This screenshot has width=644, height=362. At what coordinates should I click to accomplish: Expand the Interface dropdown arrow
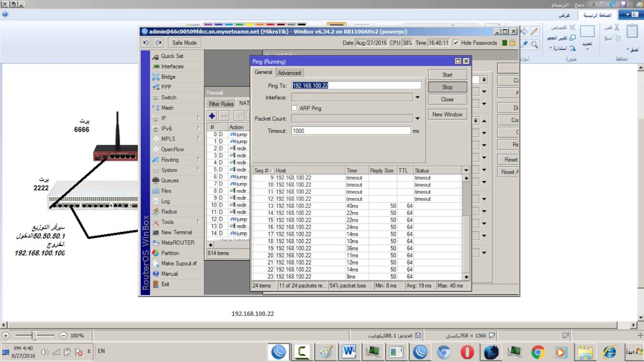pos(418,98)
